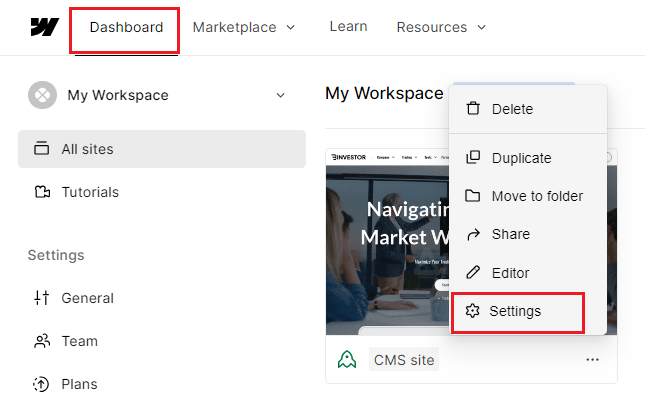Screen dimensions: 645x394
Task: Click the Settings section label in sidebar
Action: 56,255
